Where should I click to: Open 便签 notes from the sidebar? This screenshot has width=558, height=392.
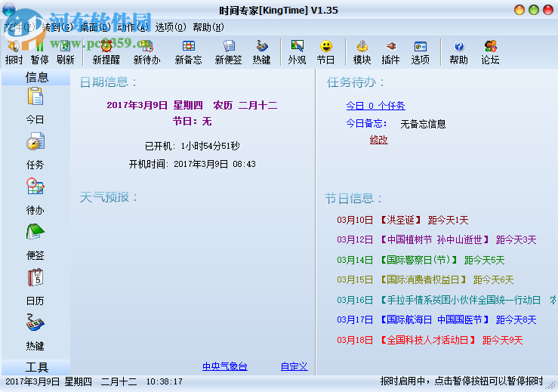pos(35,242)
